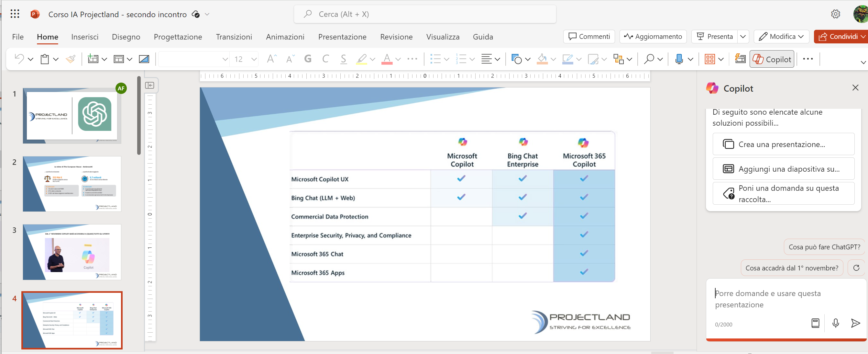Switch to the Progettazione tab
Image resolution: width=868 pixels, height=354 pixels.
coord(178,37)
